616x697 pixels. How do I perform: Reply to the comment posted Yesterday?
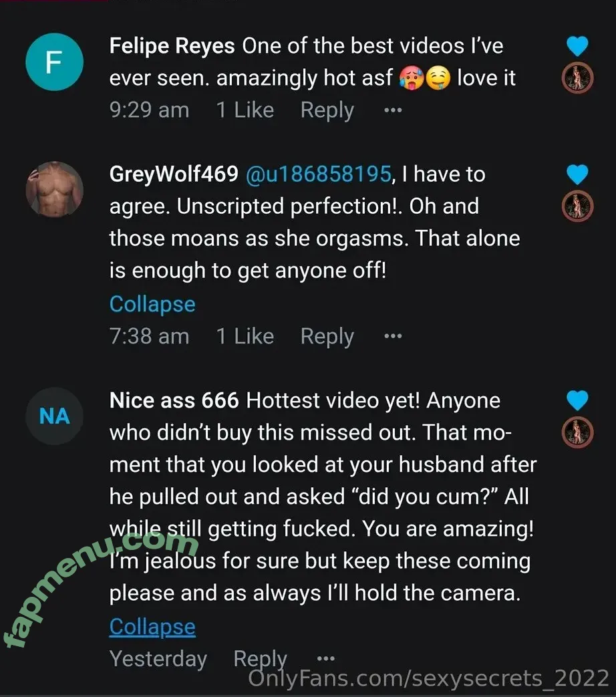pyautogui.click(x=260, y=659)
